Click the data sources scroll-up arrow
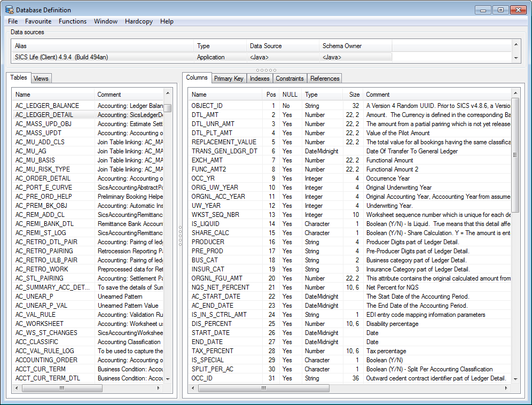The height and width of the screenshot is (405, 532). [516, 44]
